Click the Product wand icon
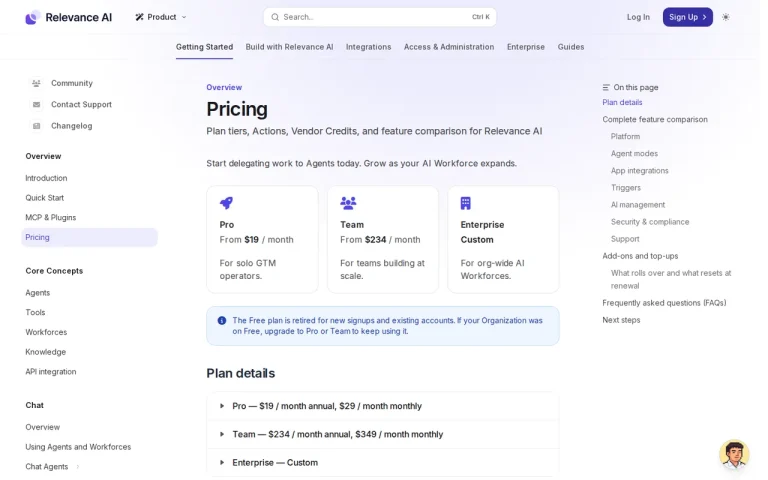768x480 pixels. 140,17
